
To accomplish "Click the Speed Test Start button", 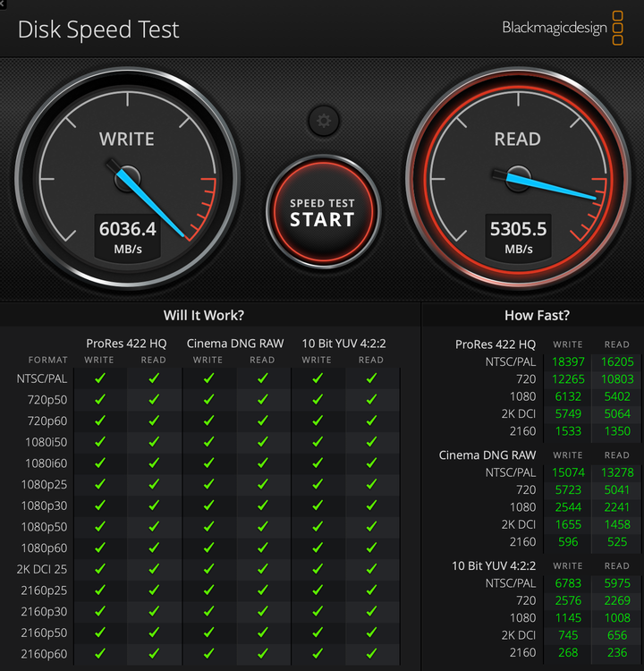I will 323,212.
